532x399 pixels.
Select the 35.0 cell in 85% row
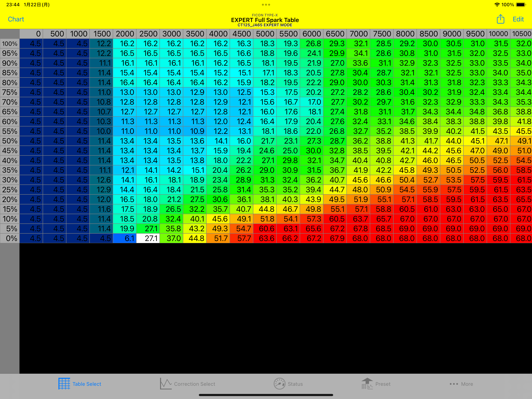521,73
